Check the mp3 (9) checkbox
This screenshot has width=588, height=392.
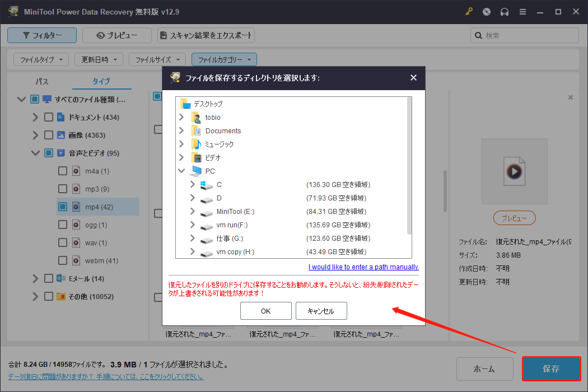pos(63,189)
